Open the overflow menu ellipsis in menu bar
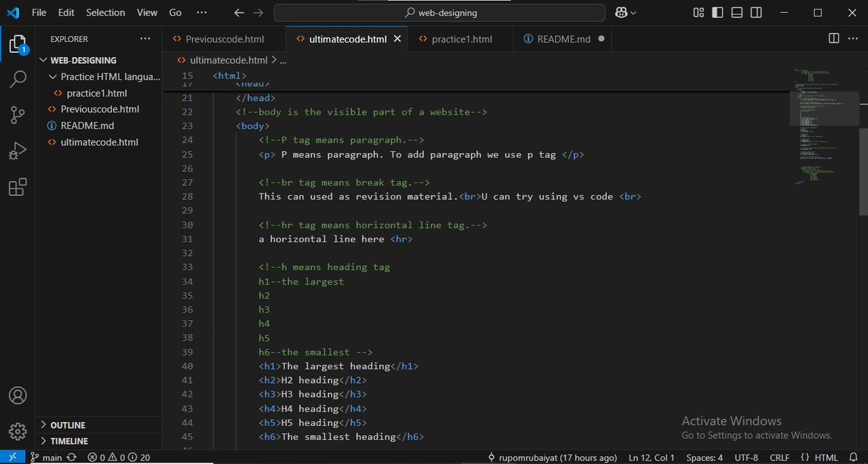 (x=201, y=12)
